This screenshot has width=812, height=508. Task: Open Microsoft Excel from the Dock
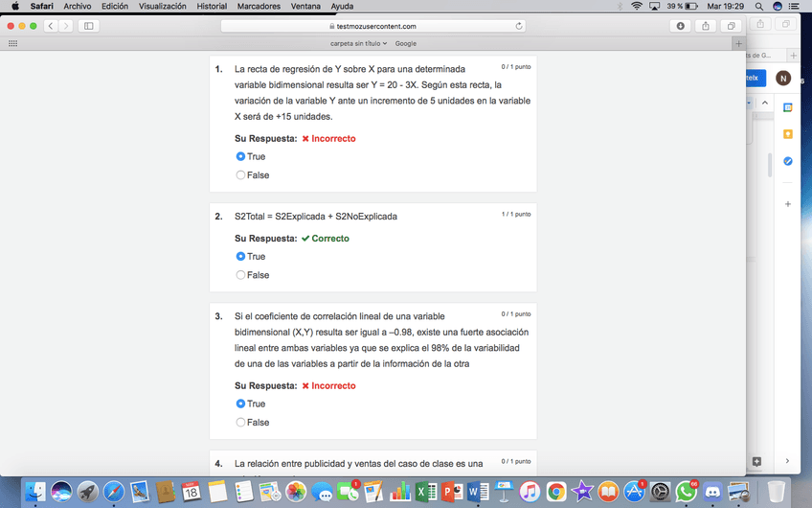[426, 492]
